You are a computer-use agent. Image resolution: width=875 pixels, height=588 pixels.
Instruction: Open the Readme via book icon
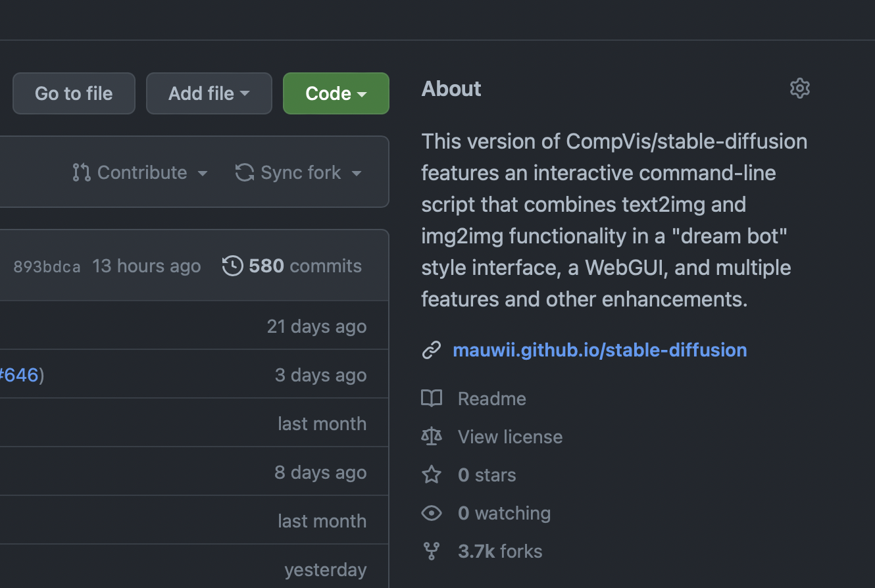click(x=432, y=399)
